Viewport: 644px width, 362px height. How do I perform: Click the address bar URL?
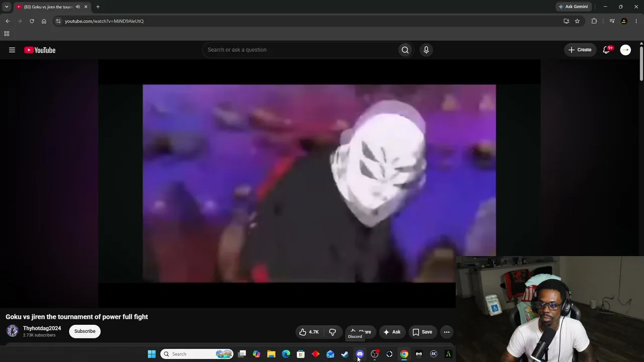(x=104, y=21)
